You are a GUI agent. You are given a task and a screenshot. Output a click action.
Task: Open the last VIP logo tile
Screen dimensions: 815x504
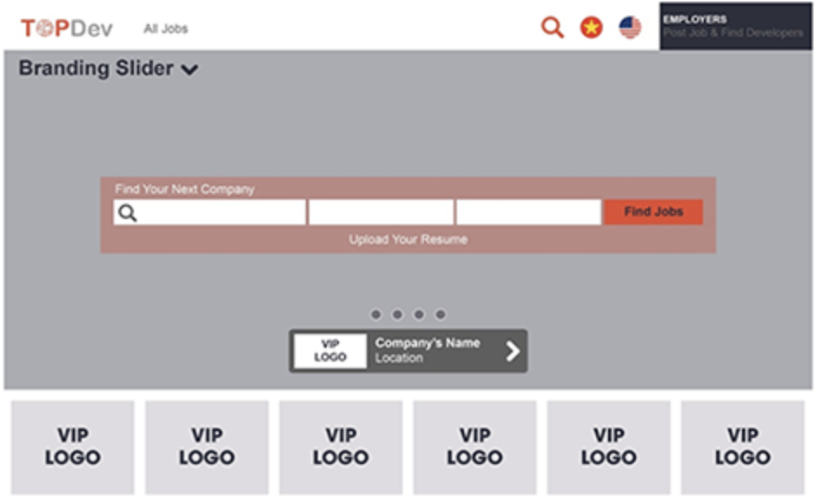point(743,447)
